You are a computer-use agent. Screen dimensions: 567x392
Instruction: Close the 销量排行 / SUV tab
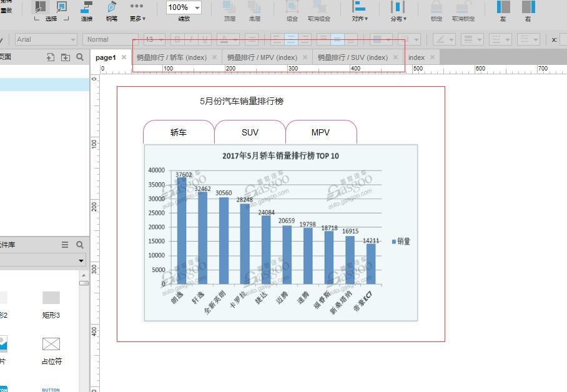click(396, 57)
